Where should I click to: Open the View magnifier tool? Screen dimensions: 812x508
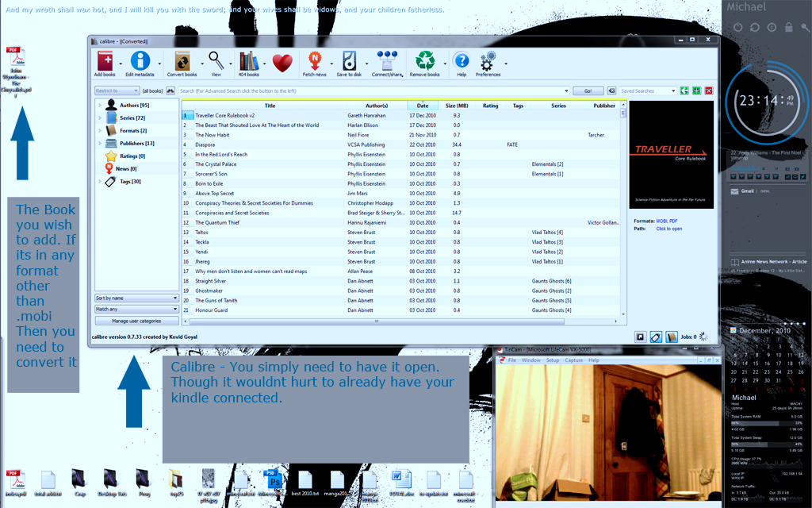tap(216, 61)
